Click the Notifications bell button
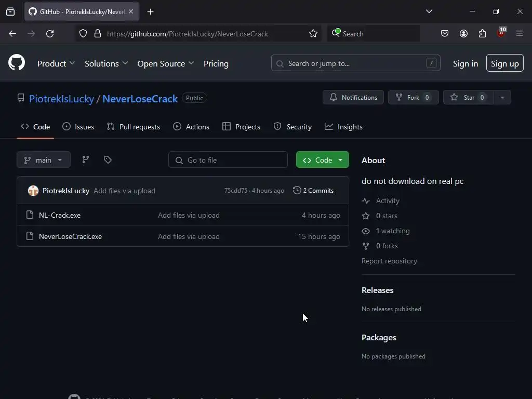The image size is (532, 399). pyautogui.click(x=353, y=97)
